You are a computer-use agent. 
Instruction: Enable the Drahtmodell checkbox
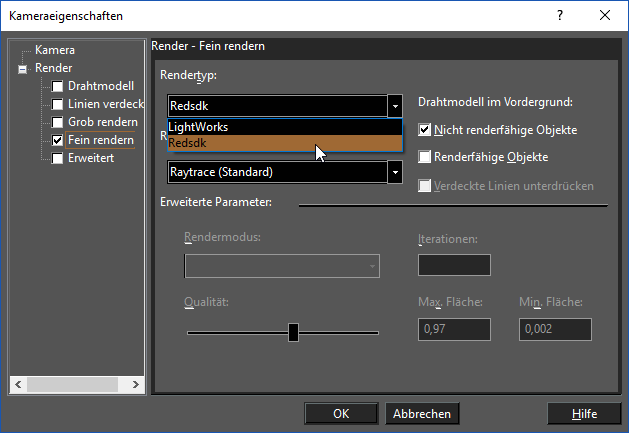pos(58,86)
